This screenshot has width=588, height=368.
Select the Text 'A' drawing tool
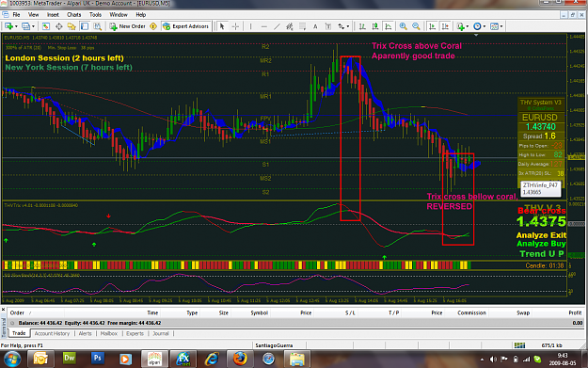315,26
